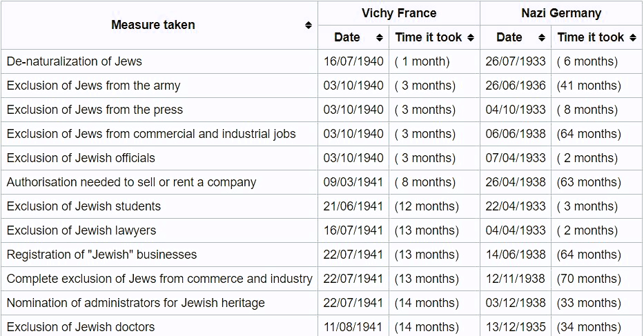Click the Measure taken header text
This screenshot has height=336, width=644.
(x=153, y=25)
